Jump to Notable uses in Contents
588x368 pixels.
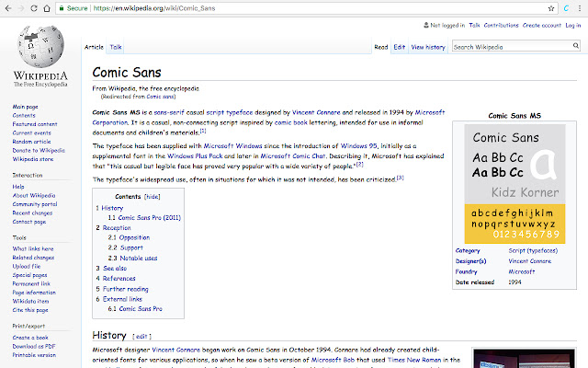tap(139, 258)
